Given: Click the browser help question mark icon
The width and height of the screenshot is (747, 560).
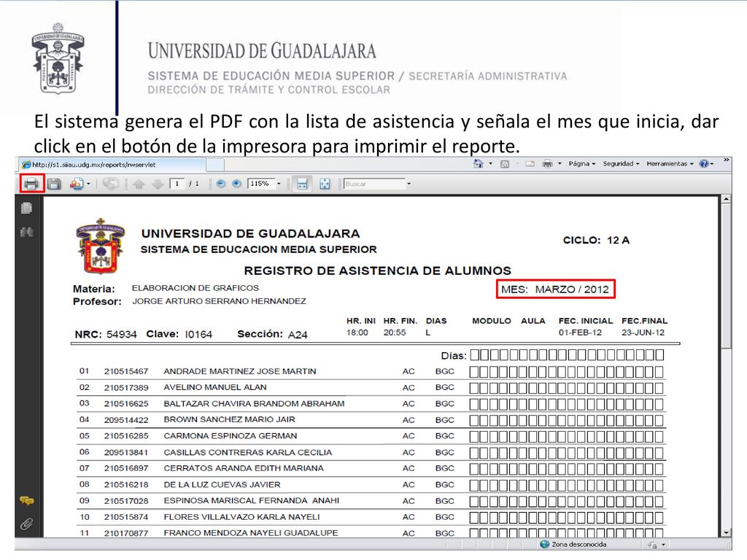Looking at the screenshot, I should click(703, 164).
